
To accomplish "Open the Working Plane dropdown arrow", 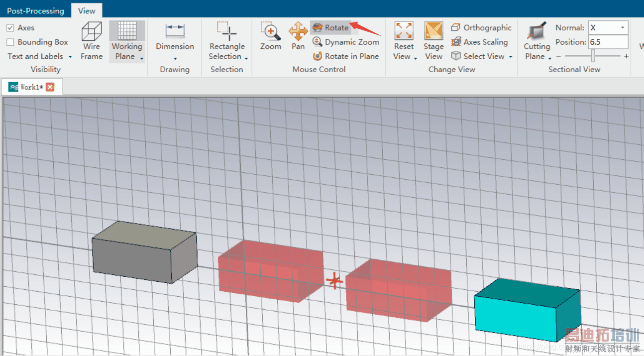I will click(x=142, y=58).
